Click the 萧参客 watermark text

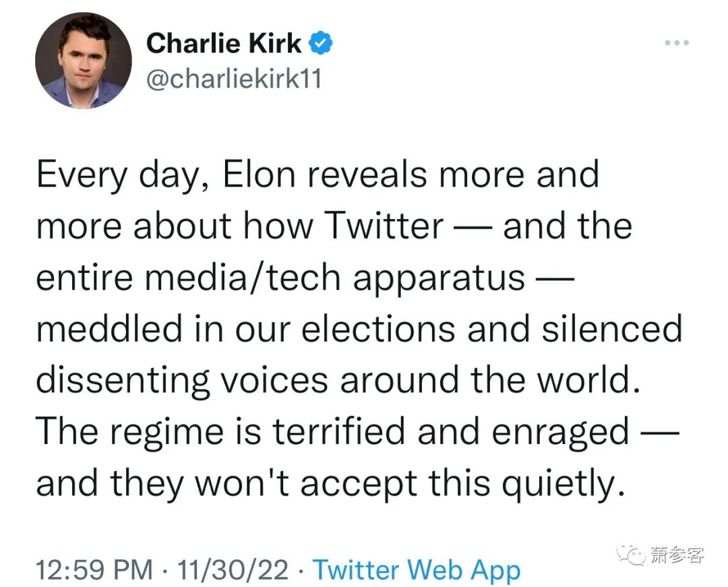tap(677, 555)
